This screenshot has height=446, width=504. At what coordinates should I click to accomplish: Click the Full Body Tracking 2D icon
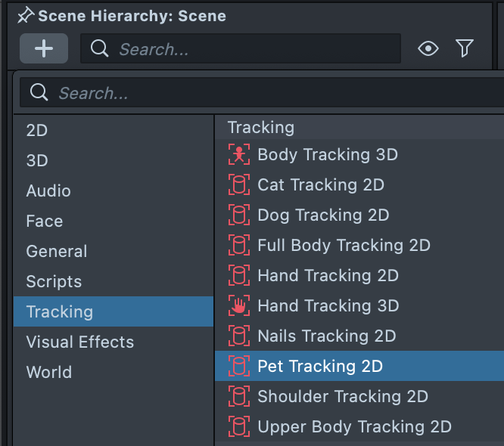pyautogui.click(x=238, y=246)
